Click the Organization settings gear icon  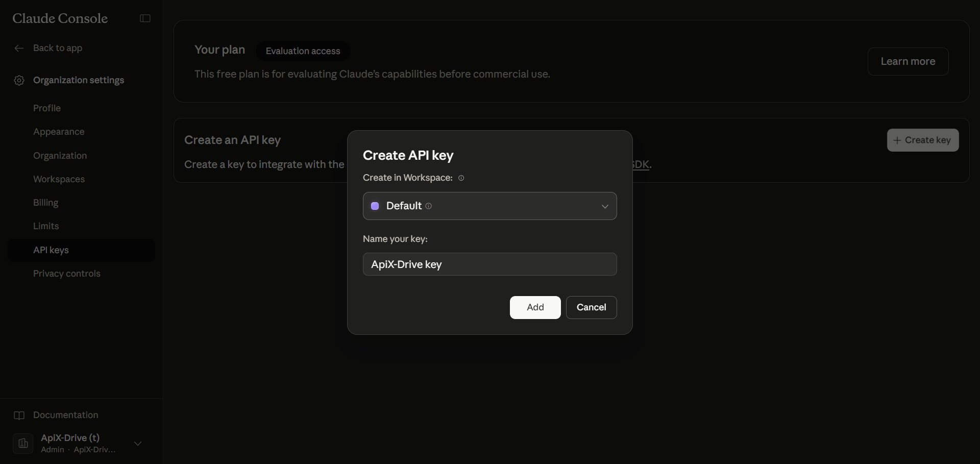pyautogui.click(x=19, y=80)
